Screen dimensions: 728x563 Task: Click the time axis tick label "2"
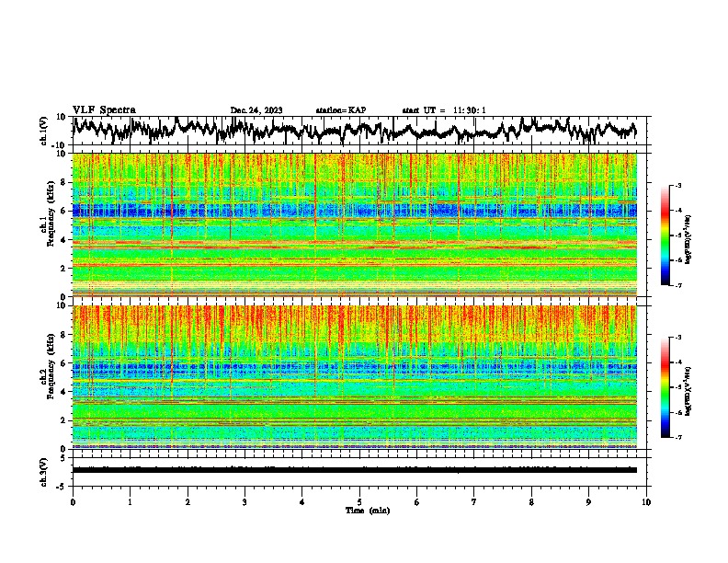pyautogui.click(x=188, y=502)
